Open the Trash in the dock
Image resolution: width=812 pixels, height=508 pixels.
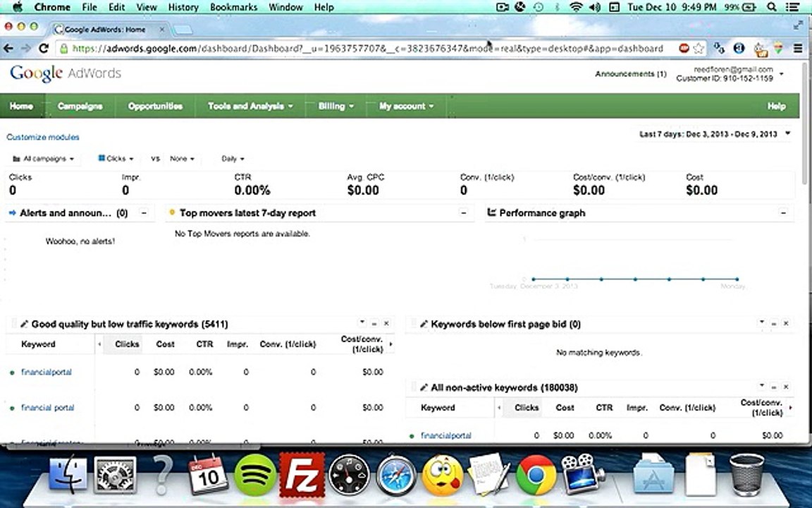746,474
